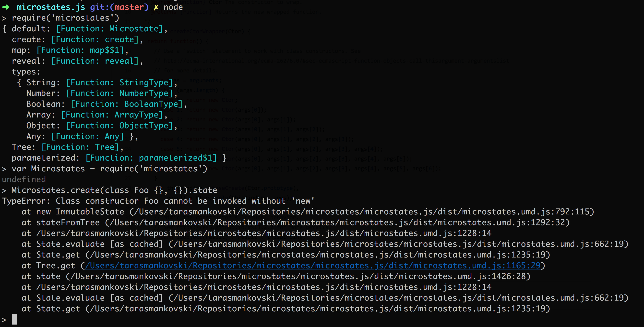Click the var Microstates assignment line

pos(109,169)
